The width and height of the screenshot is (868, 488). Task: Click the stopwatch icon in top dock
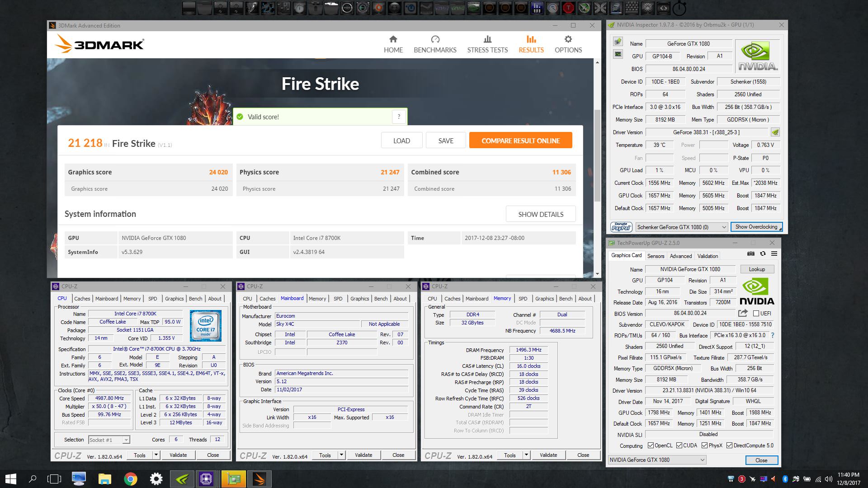(x=679, y=8)
